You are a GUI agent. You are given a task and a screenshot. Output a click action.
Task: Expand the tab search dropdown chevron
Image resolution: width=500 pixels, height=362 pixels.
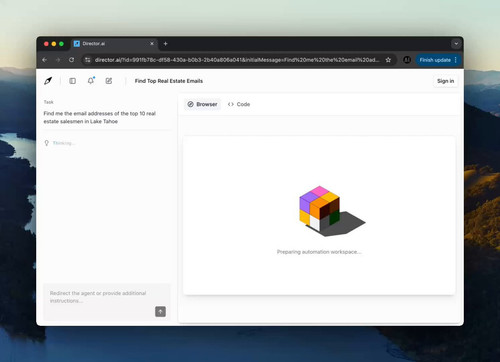456,44
